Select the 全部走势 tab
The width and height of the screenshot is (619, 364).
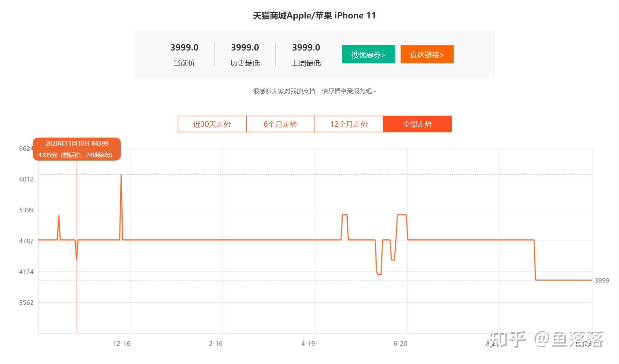point(417,124)
